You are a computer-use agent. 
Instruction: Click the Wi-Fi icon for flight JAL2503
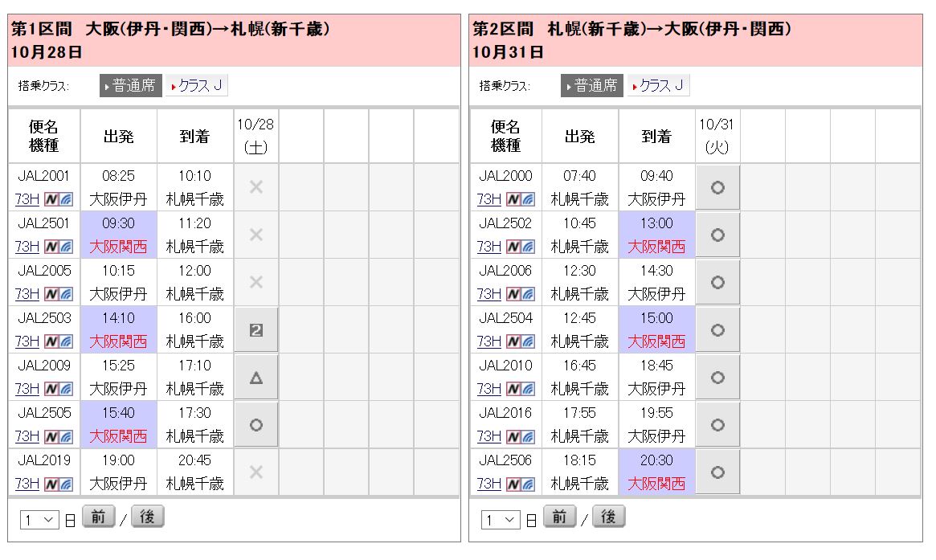(66, 341)
